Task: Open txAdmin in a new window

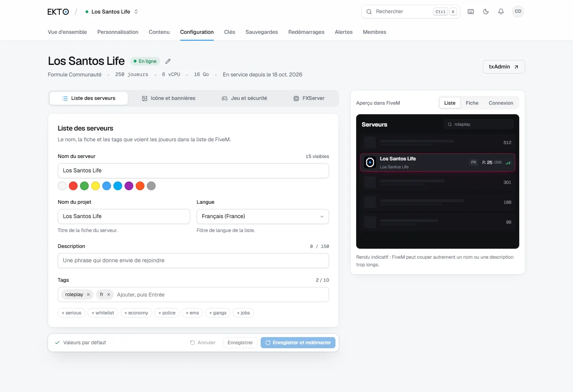Action: [x=504, y=67]
